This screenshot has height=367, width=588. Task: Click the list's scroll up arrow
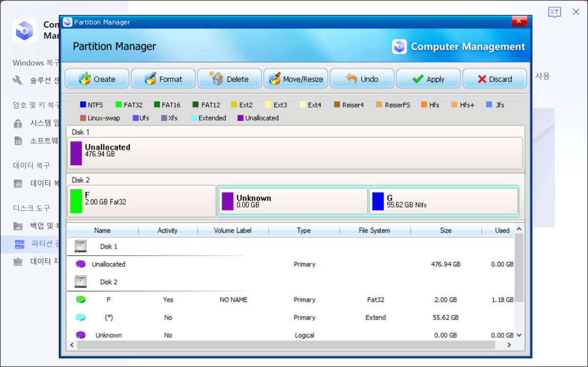point(519,229)
